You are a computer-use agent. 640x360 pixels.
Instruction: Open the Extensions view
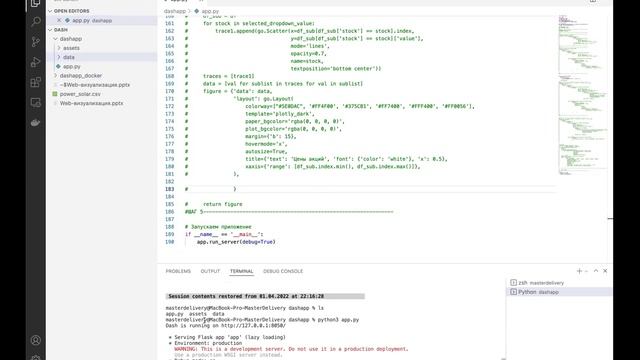[36, 82]
